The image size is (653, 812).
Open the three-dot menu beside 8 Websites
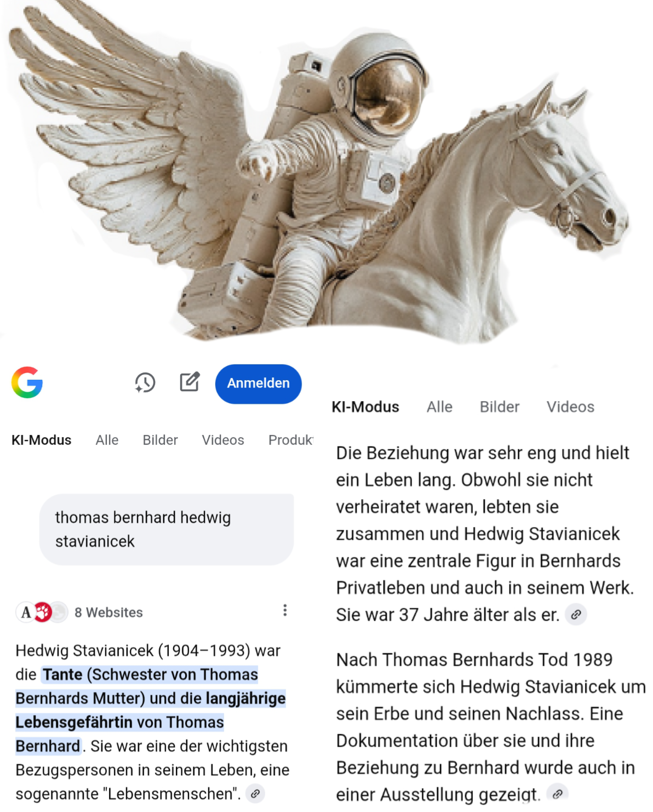(x=285, y=610)
